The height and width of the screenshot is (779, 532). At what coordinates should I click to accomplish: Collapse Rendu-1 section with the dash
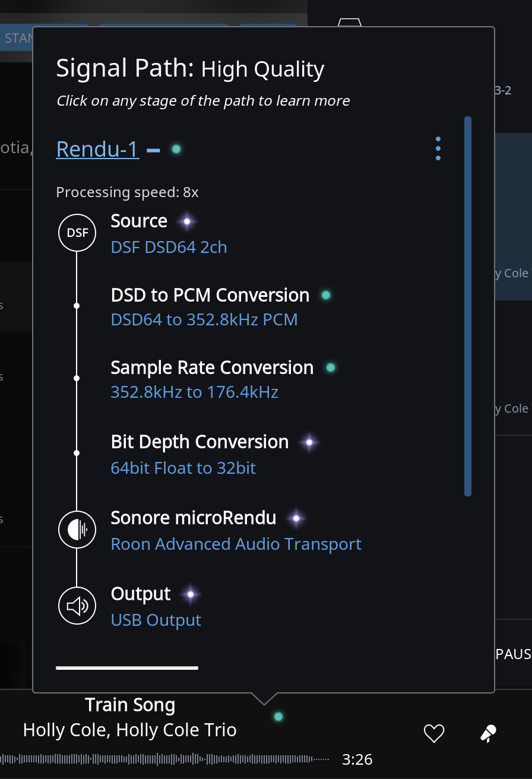(153, 150)
